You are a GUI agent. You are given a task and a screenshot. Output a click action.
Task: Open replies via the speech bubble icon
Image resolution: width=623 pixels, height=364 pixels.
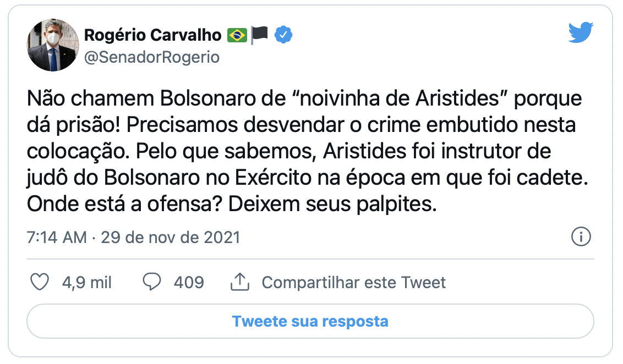coord(151,282)
